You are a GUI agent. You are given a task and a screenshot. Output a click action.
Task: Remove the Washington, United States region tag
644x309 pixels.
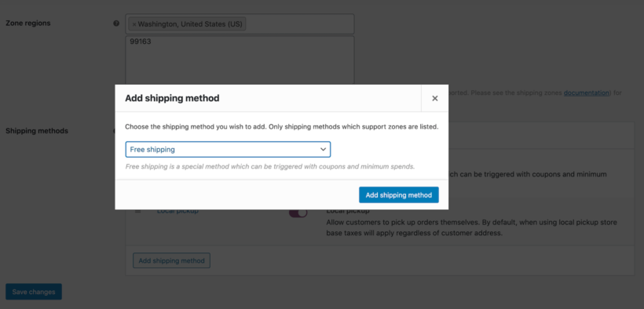(134, 24)
